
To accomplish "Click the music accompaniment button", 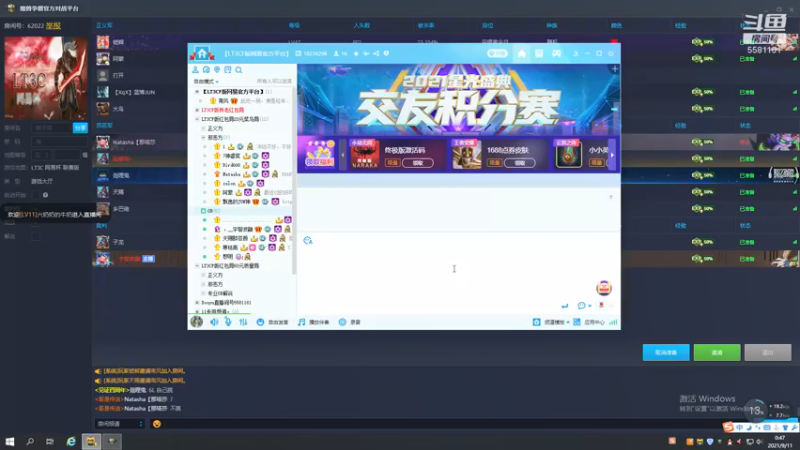I will pyautogui.click(x=314, y=322).
